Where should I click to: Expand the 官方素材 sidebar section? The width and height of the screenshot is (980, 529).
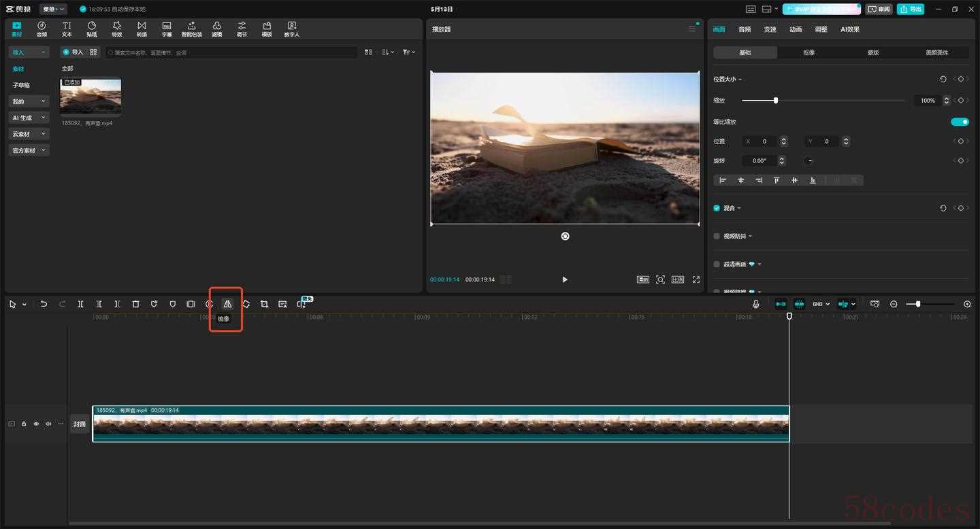coord(29,150)
